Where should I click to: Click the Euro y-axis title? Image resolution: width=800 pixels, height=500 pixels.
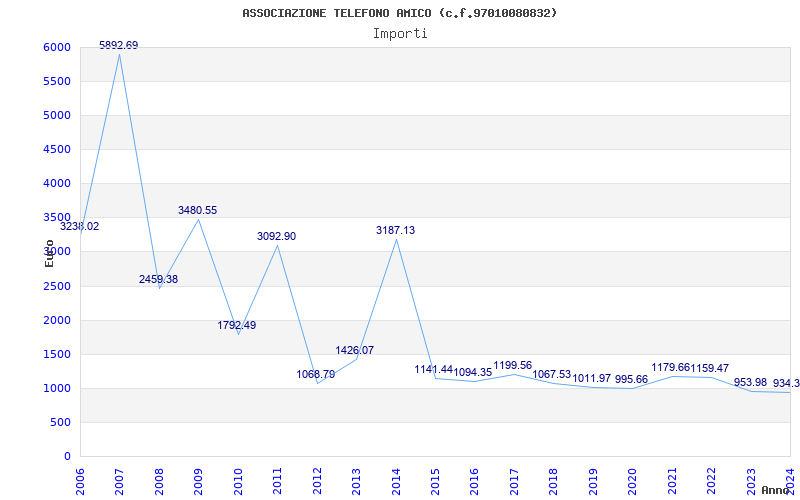[49, 253]
